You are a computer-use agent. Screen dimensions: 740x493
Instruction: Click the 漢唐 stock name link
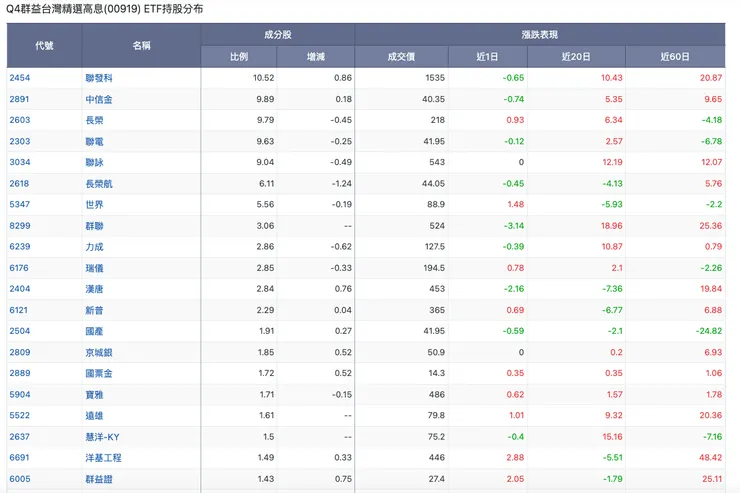(x=95, y=289)
